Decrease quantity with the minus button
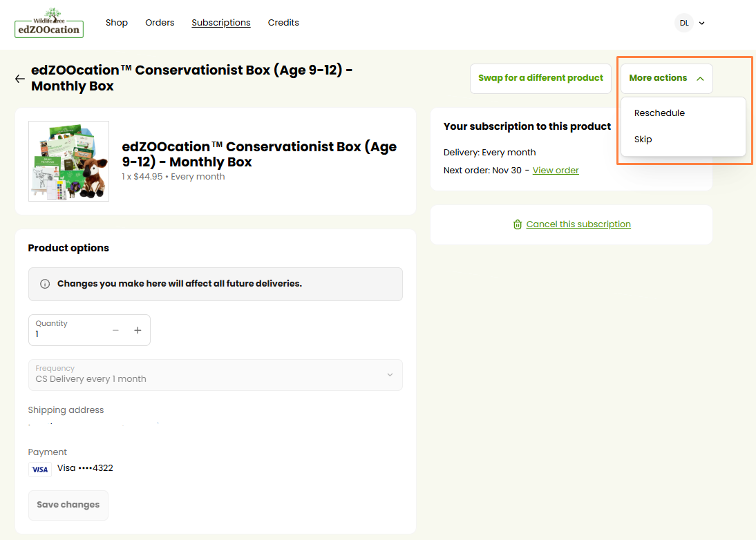756x540 pixels. (x=115, y=331)
